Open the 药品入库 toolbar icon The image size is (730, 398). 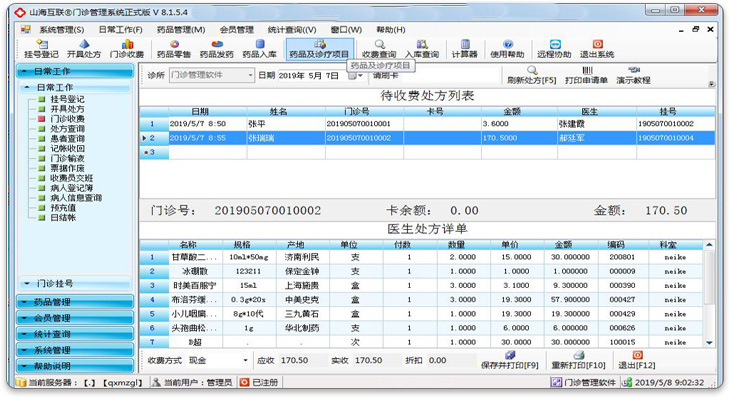259,49
